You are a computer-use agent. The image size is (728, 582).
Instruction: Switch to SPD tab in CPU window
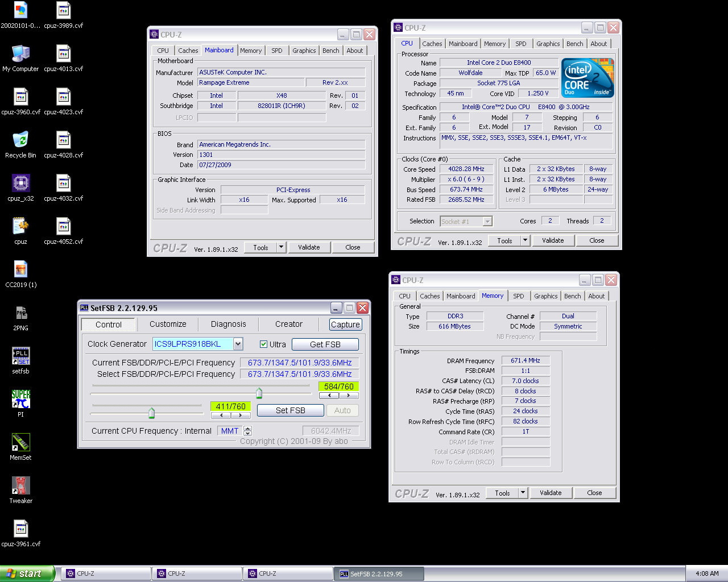pyautogui.click(x=521, y=44)
